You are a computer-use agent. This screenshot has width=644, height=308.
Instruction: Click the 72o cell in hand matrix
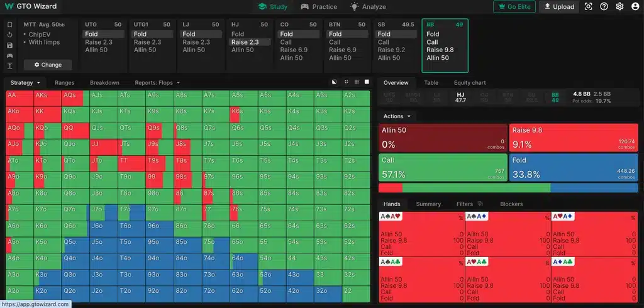(x=216, y=294)
